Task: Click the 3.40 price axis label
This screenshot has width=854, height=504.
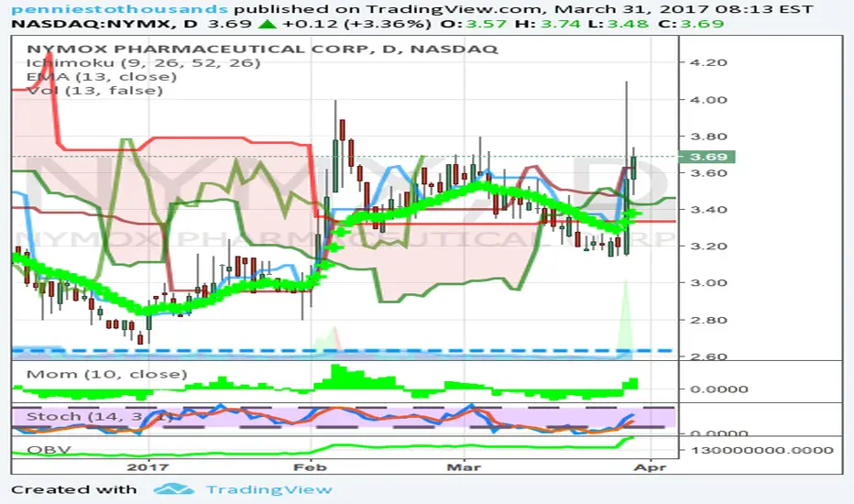Action: pos(708,209)
